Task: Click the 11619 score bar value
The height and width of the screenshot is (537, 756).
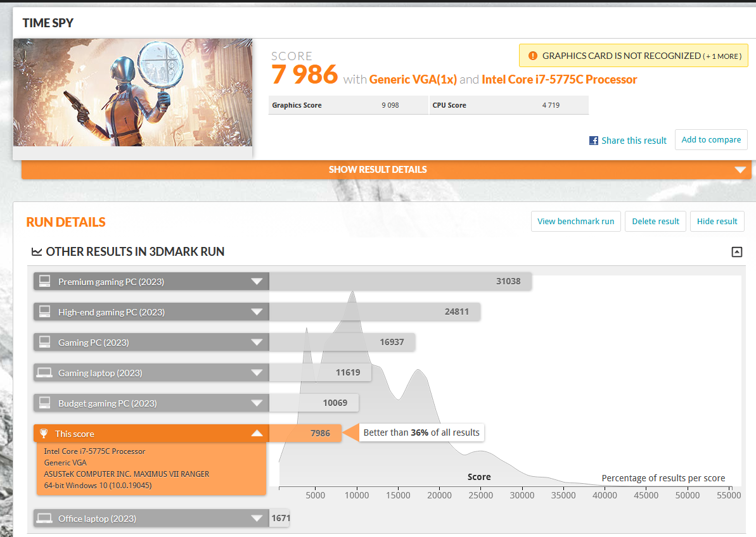Action: (348, 372)
